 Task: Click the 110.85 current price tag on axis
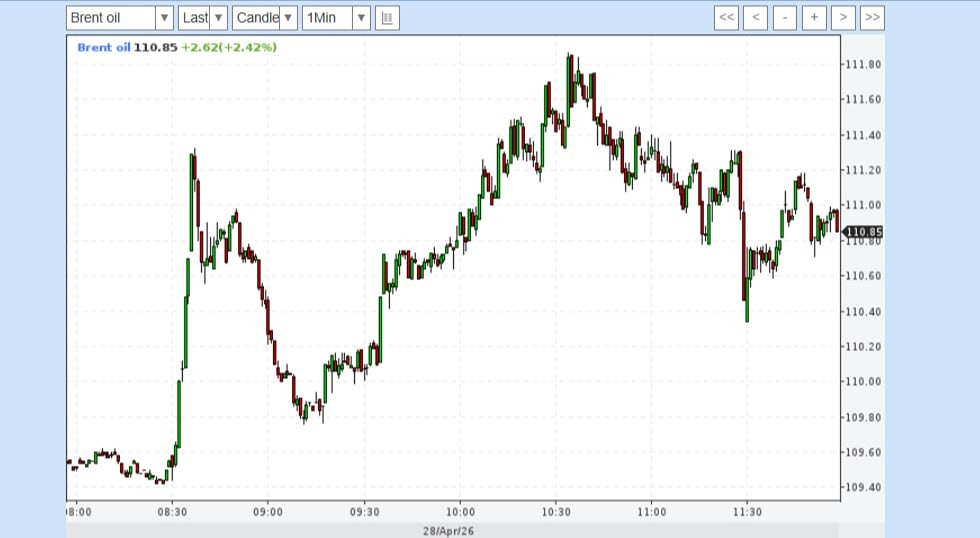(863, 232)
